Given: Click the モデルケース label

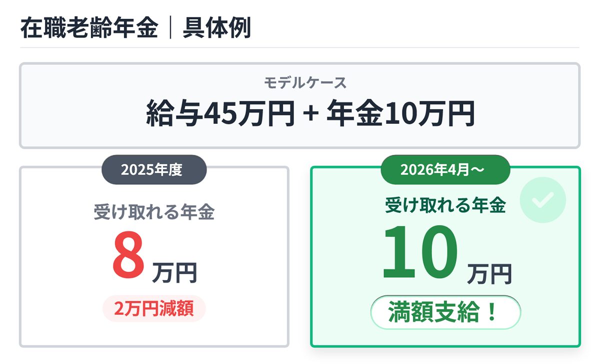Looking at the screenshot, I should coord(305,83).
